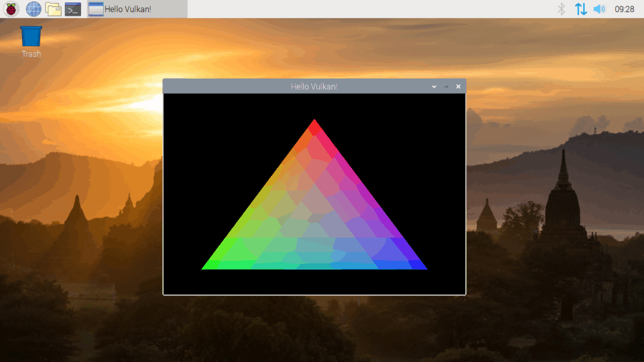Screen dimensions: 644x362
Task: Launch a Terminal from the taskbar
Action: 73,9
